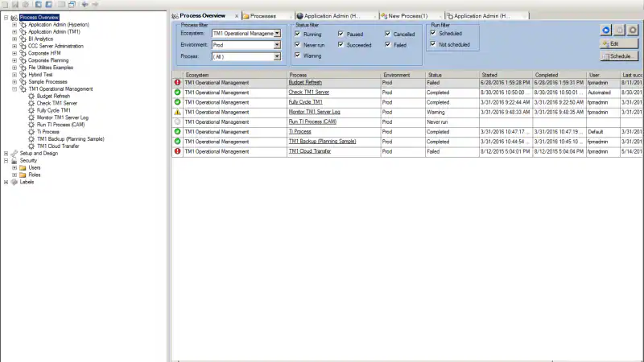Click the Setup and Design wrench icon

[x=14, y=153]
